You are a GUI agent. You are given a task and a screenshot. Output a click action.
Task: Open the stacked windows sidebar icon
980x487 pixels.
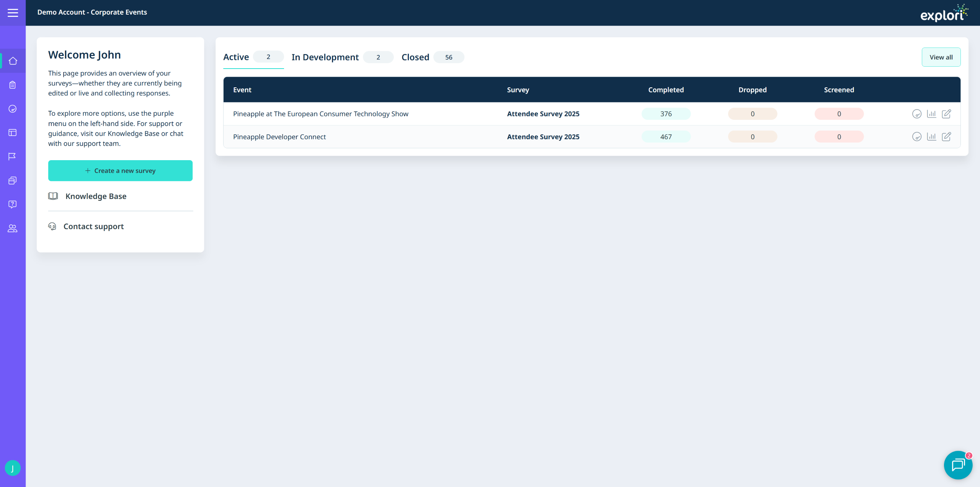coord(13,180)
